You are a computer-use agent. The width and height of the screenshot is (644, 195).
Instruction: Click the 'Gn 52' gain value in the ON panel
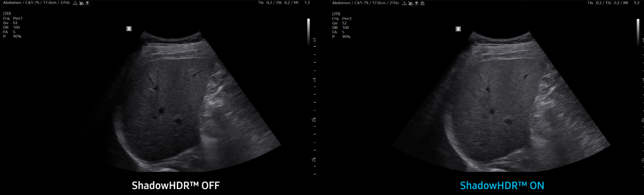tap(340, 23)
